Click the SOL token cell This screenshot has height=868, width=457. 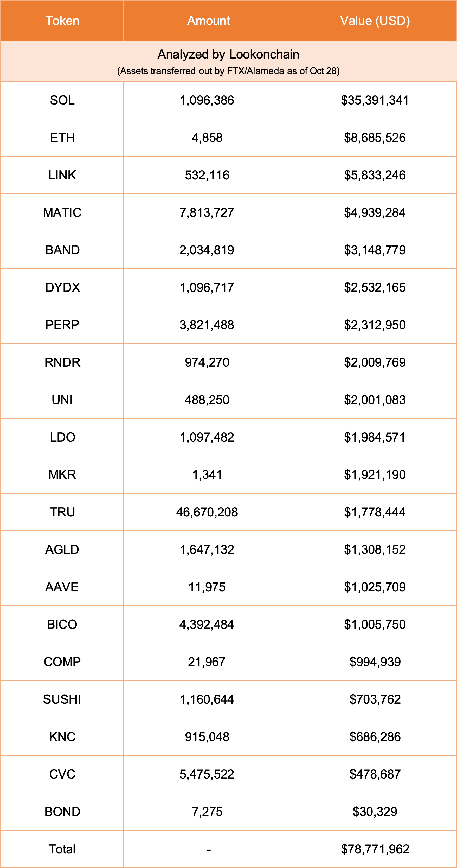point(62,100)
